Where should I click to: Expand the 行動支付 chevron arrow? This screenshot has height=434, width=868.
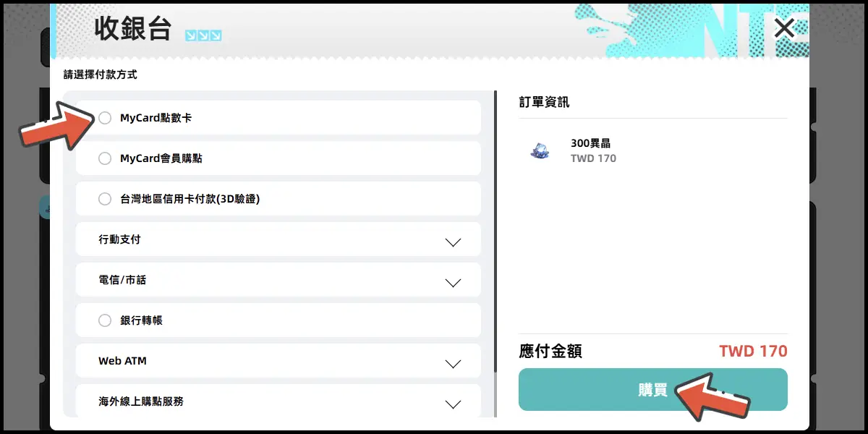[453, 242]
